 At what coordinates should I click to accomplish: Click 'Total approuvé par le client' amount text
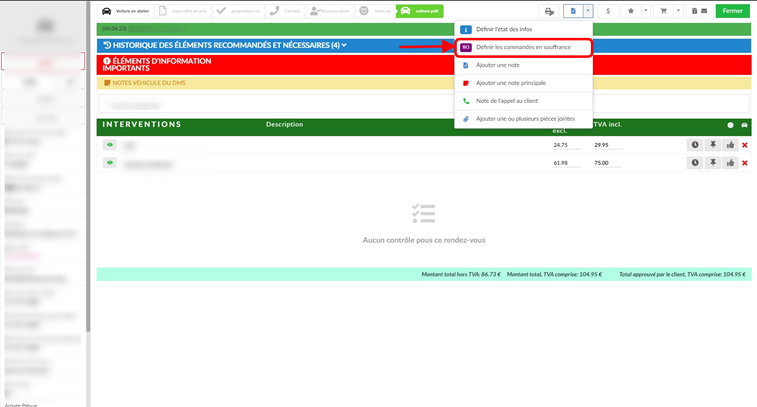click(682, 274)
